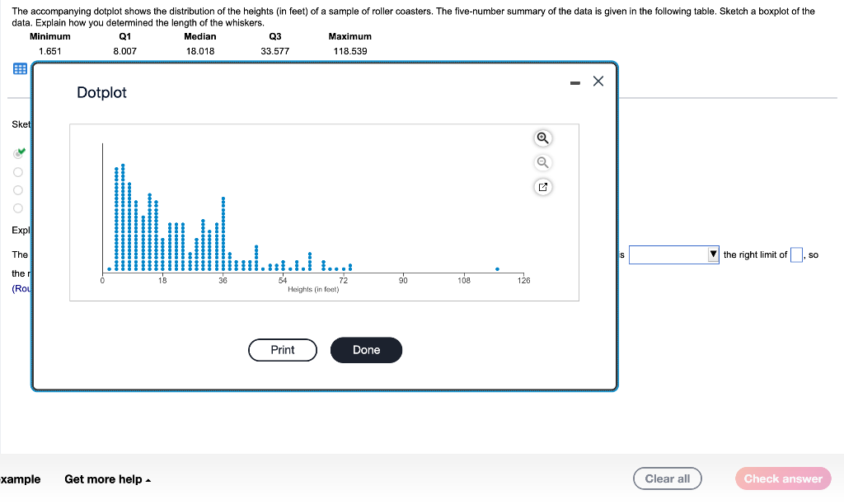
Task: Zoom in on the dotplot
Action: tap(542, 138)
